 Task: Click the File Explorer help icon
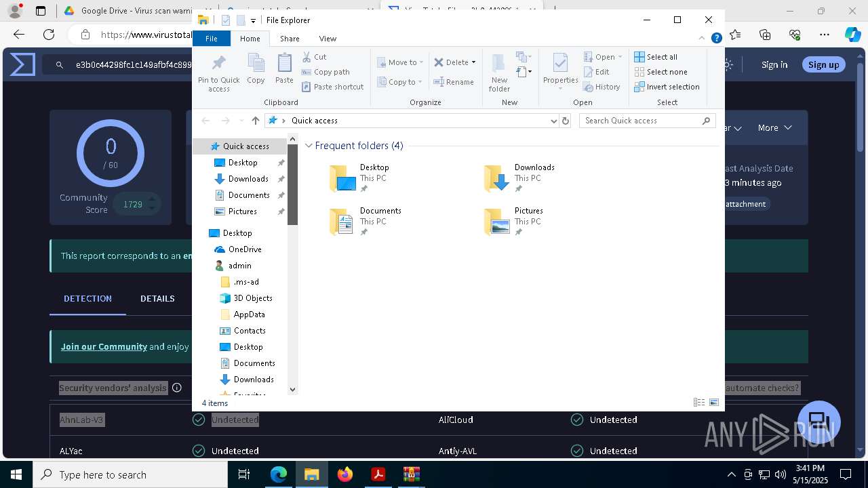coord(716,39)
